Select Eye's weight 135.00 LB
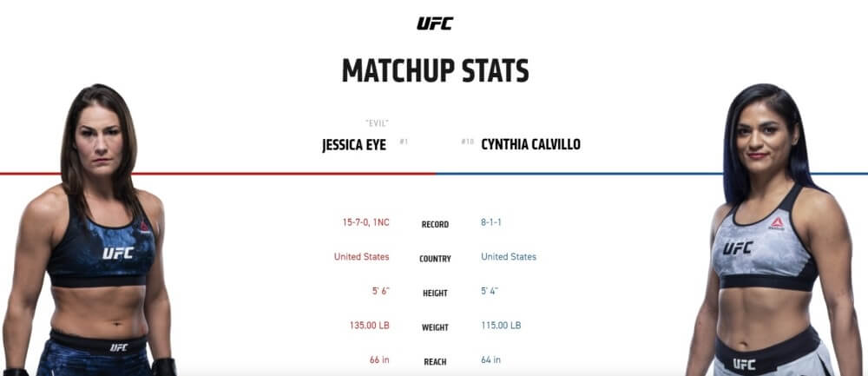Screen dimensions: 868x376 tap(369, 326)
